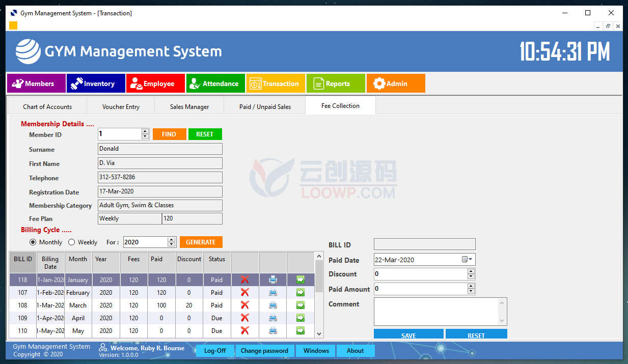628x364 pixels.
Task: Switch to Sales Manager tab
Action: click(x=189, y=106)
